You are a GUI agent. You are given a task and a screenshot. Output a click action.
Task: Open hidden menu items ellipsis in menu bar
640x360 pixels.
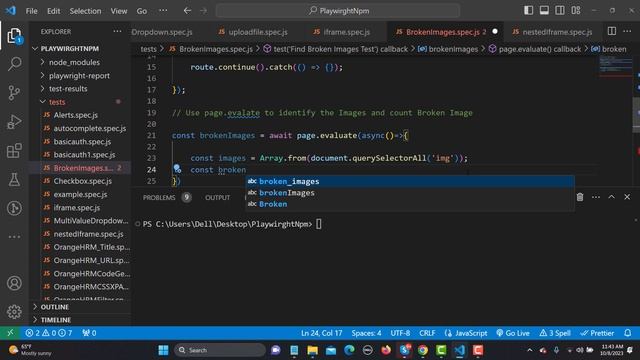pos(163,11)
